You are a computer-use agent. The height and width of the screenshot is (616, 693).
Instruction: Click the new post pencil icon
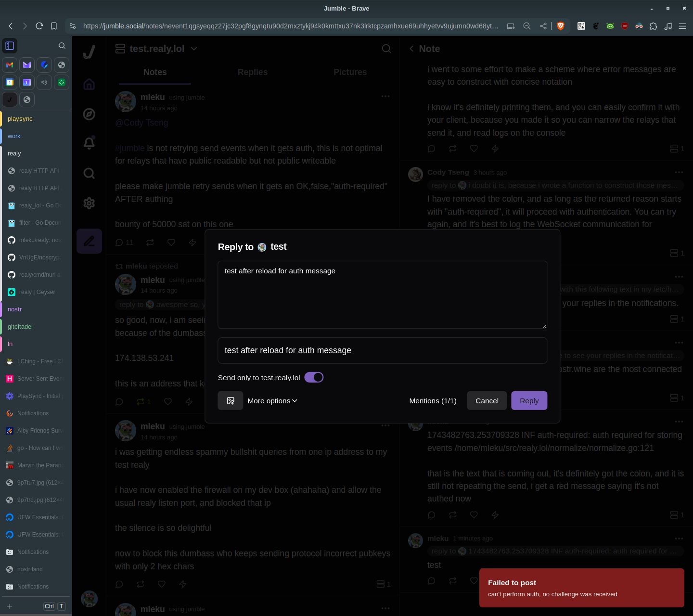pyautogui.click(x=89, y=241)
